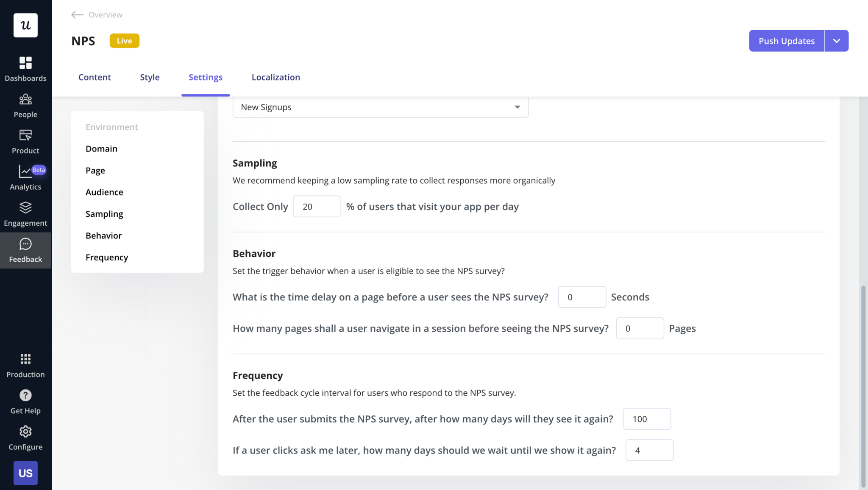The image size is (868, 490).
Task: Open the Product section
Action: [x=25, y=141]
